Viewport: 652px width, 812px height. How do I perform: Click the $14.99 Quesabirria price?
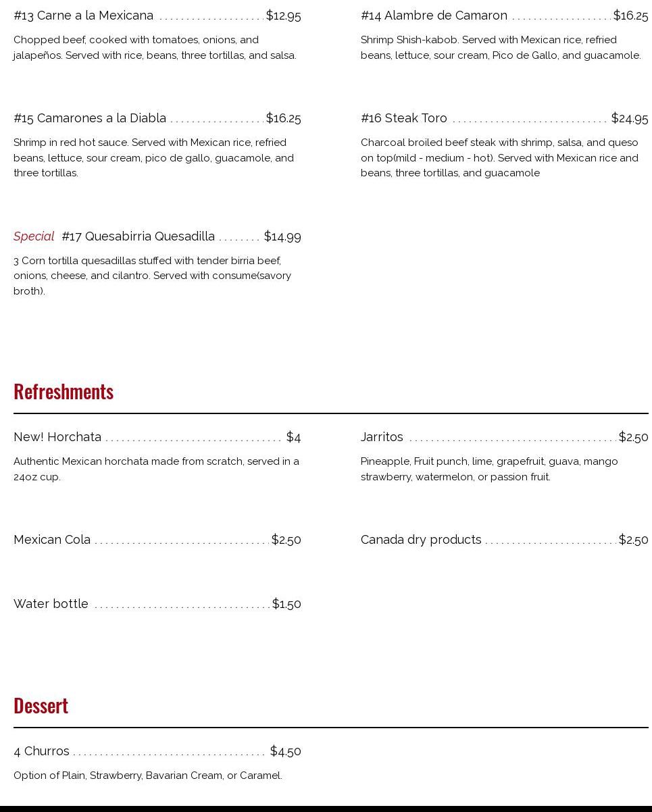(282, 236)
